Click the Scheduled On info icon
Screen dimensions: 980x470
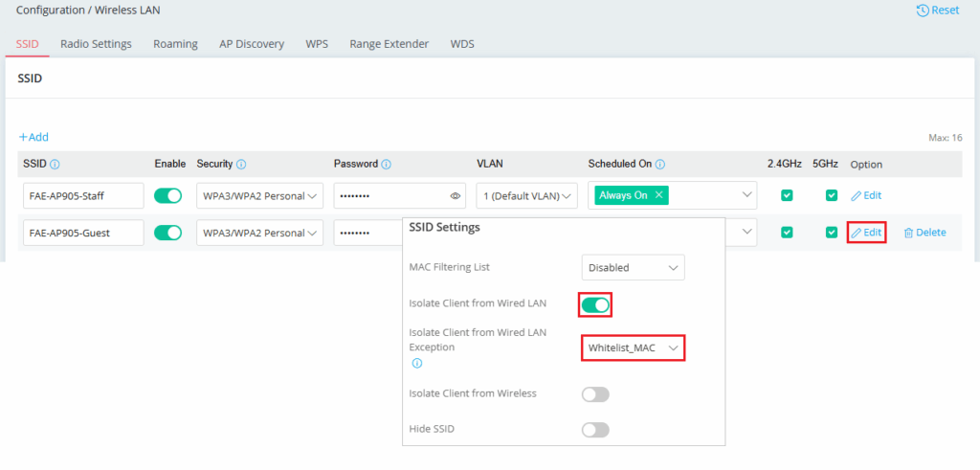tap(660, 165)
